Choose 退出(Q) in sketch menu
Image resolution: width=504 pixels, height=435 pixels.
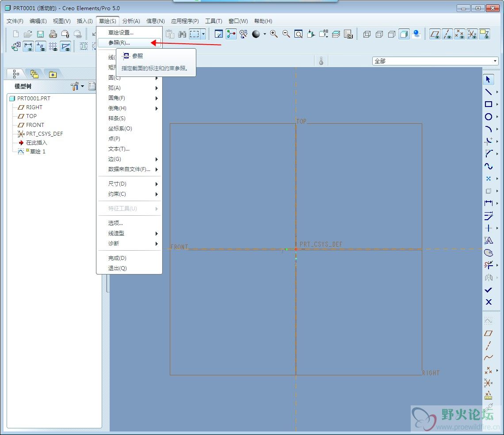tap(129, 268)
